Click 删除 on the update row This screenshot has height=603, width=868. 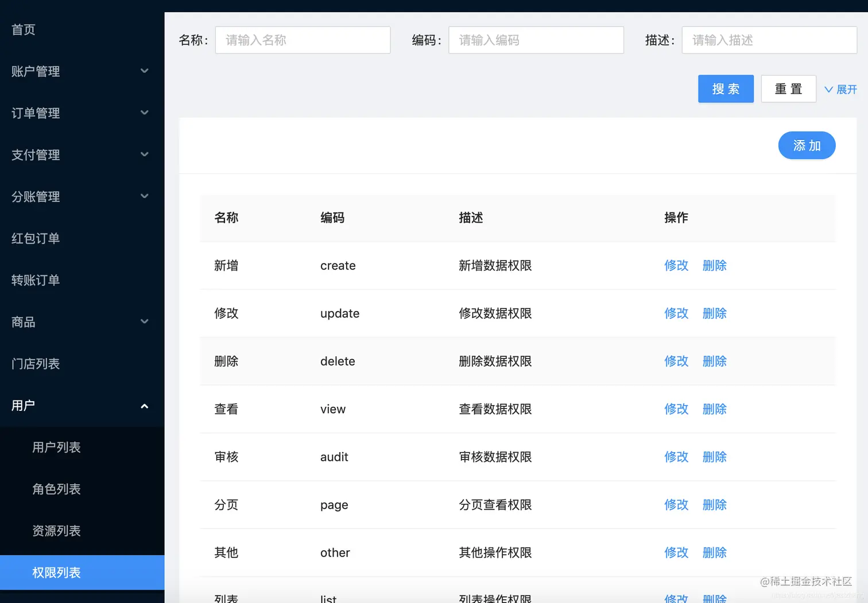pyautogui.click(x=714, y=313)
